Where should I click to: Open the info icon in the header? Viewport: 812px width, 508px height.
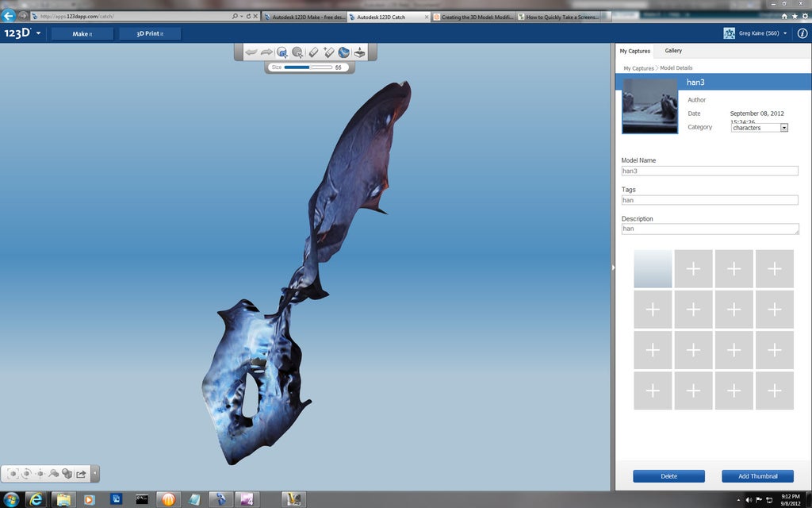(802, 33)
